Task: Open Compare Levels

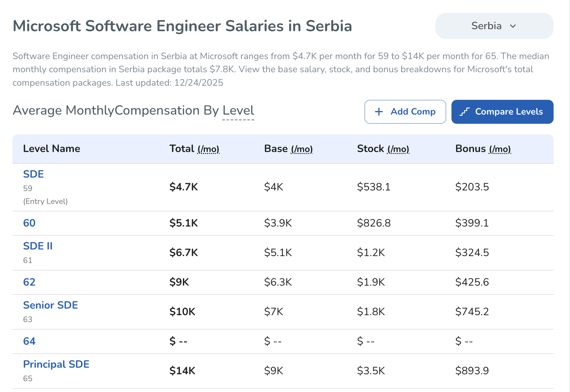Action: [502, 112]
